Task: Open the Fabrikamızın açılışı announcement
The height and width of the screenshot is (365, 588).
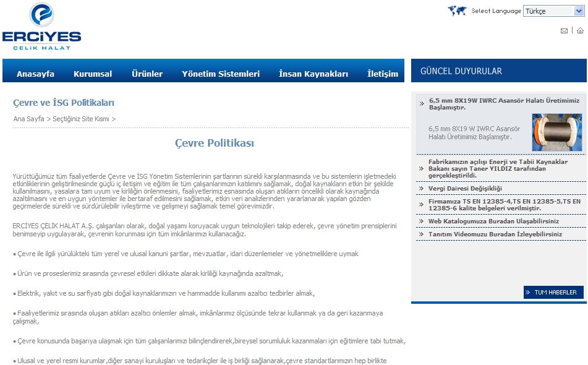Action: tap(498, 169)
